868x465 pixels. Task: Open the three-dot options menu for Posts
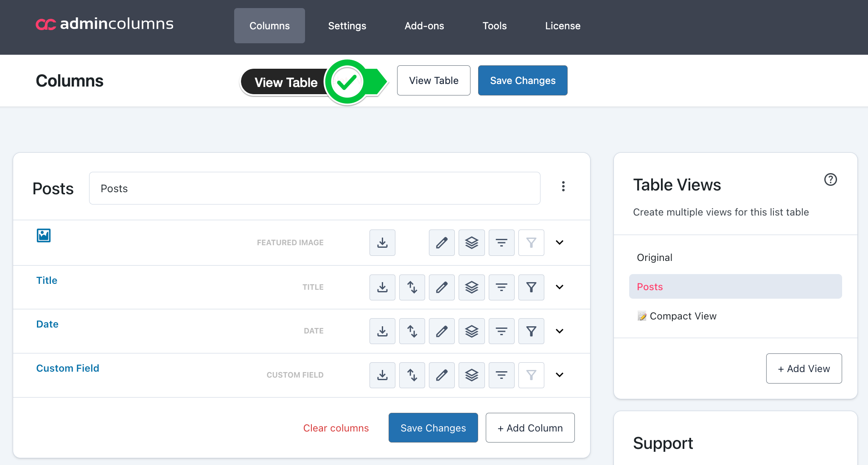[563, 186]
